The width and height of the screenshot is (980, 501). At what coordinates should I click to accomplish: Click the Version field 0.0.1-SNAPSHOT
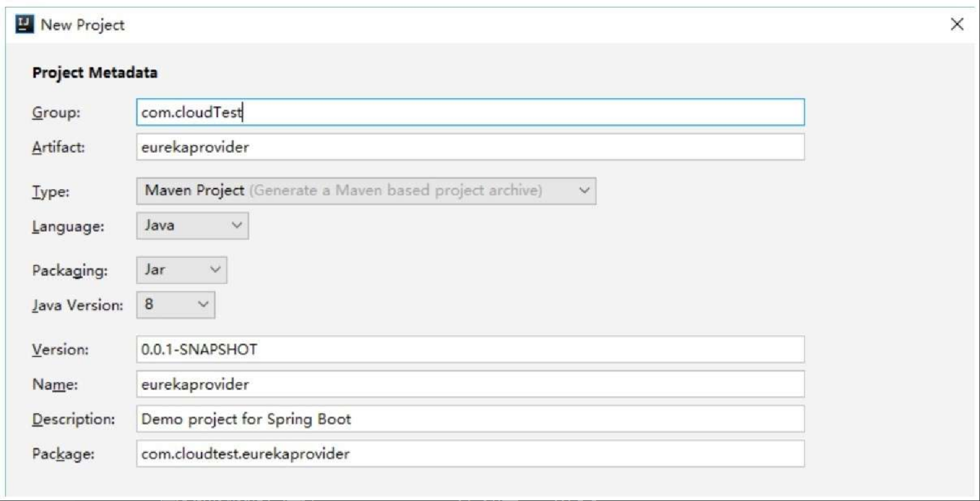[470, 349]
